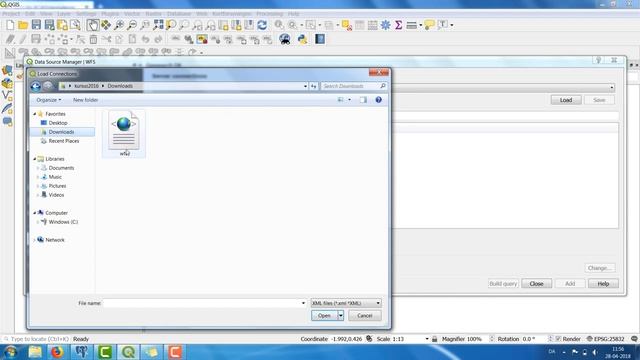The width and height of the screenshot is (640, 360).
Task: Open the Scale dropdown in status bar
Action: (x=427, y=339)
